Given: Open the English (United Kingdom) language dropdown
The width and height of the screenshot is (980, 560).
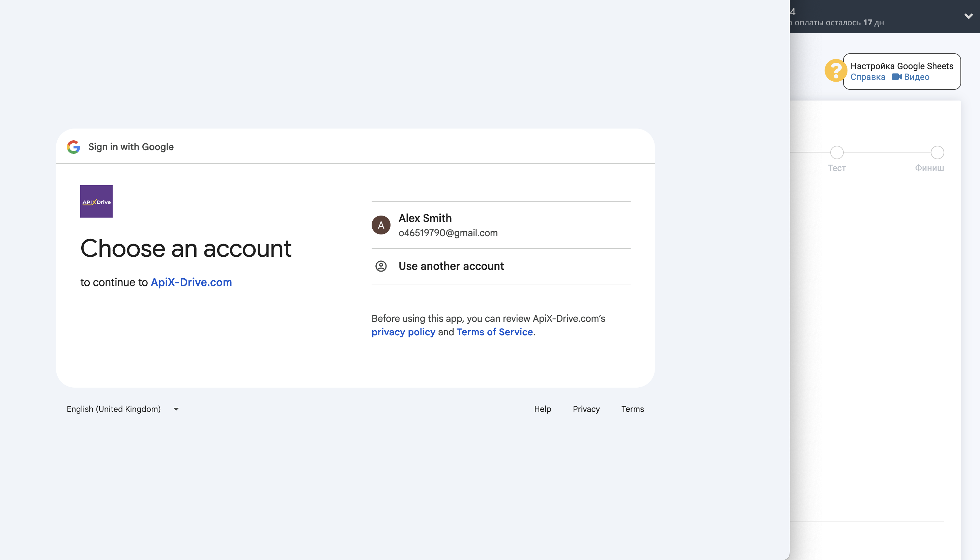Looking at the screenshot, I should point(114,409).
